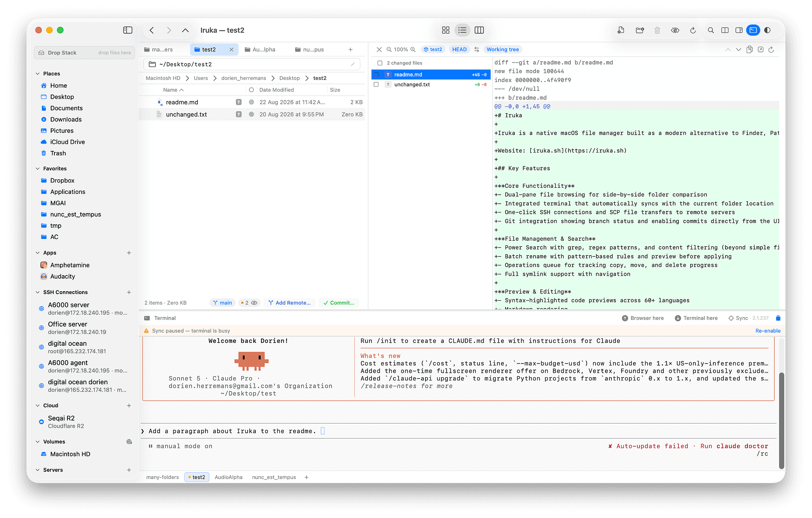Connect to the Office server
Image resolution: width=812 pixels, height=518 pixels.
pos(84,328)
